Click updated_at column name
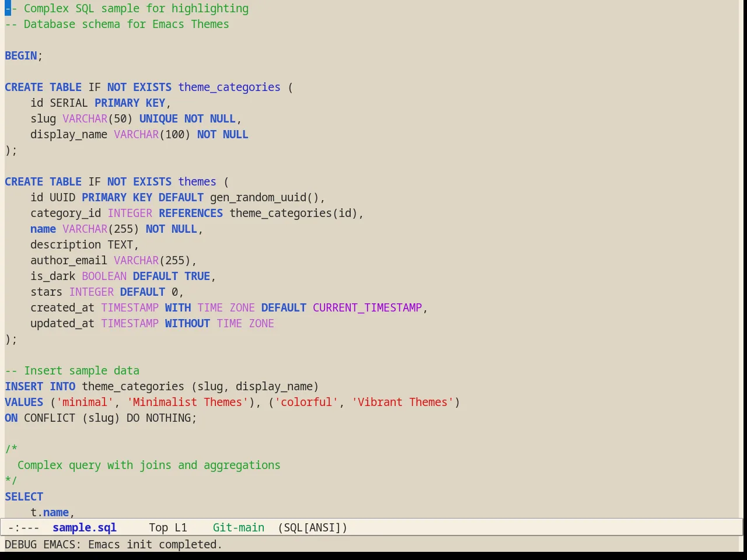This screenshot has width=747, height=560. pyautogui.click(x=62, y=323)
